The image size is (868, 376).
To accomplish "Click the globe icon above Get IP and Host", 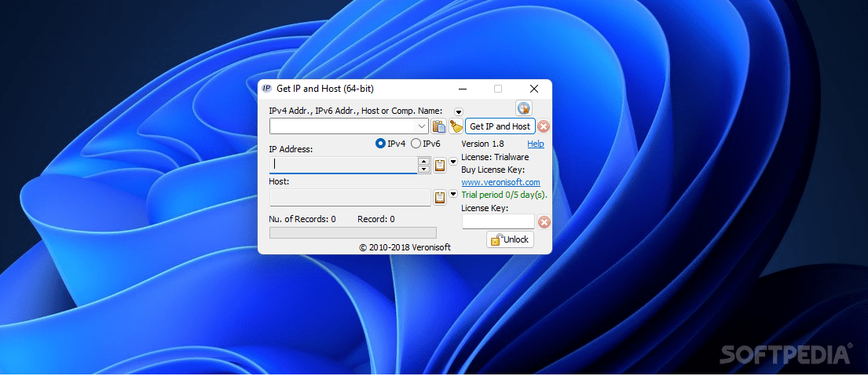I will (524, 108).
